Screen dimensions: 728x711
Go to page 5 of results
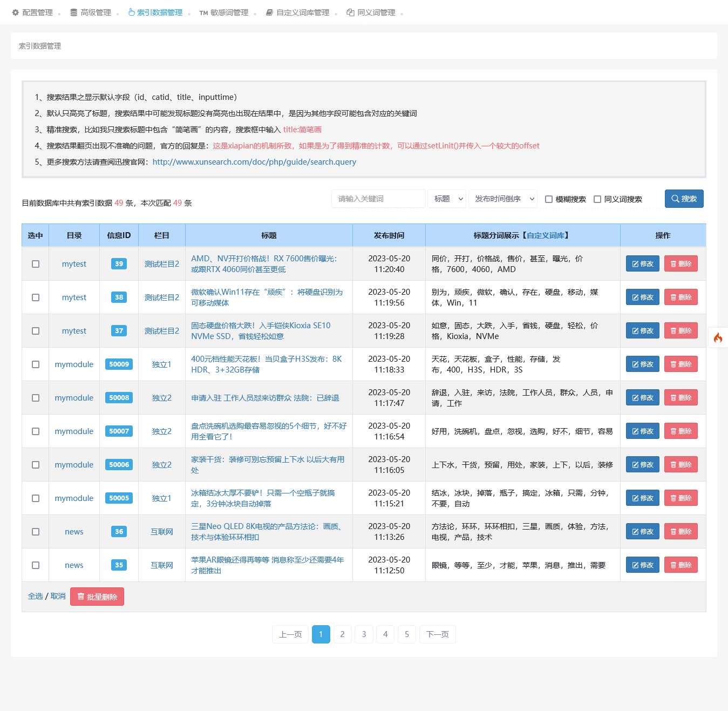pos(407,634)
